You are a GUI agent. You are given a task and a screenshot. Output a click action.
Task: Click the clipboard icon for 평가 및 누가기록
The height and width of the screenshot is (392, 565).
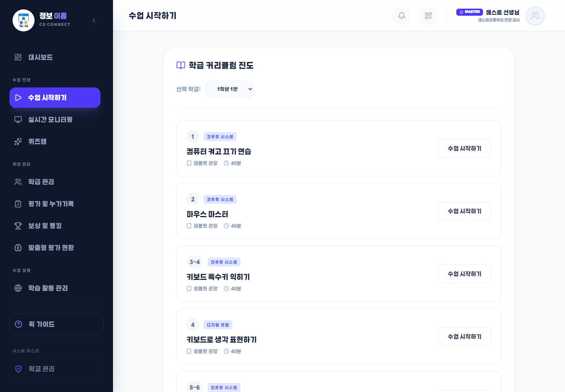pos(18,204)
